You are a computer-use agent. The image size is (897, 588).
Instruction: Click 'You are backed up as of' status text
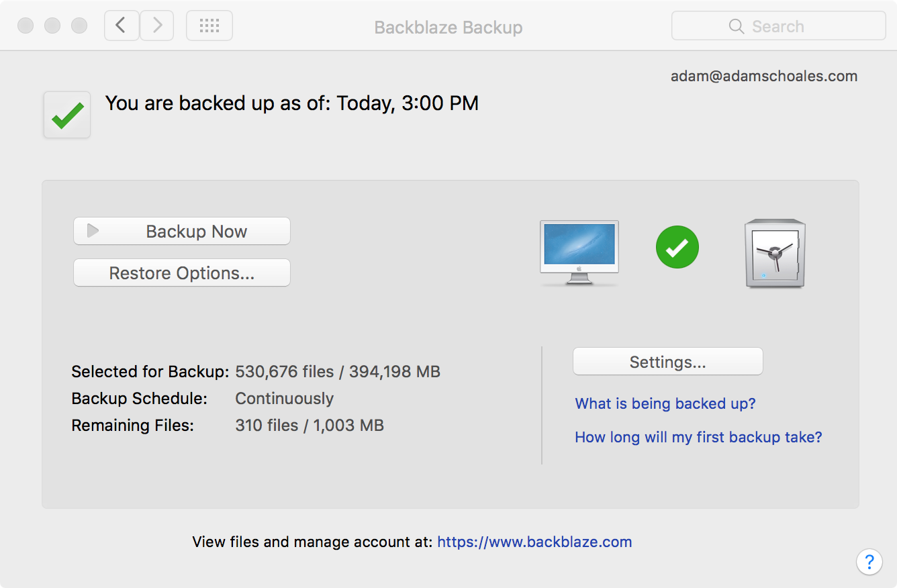click(291, 103)
